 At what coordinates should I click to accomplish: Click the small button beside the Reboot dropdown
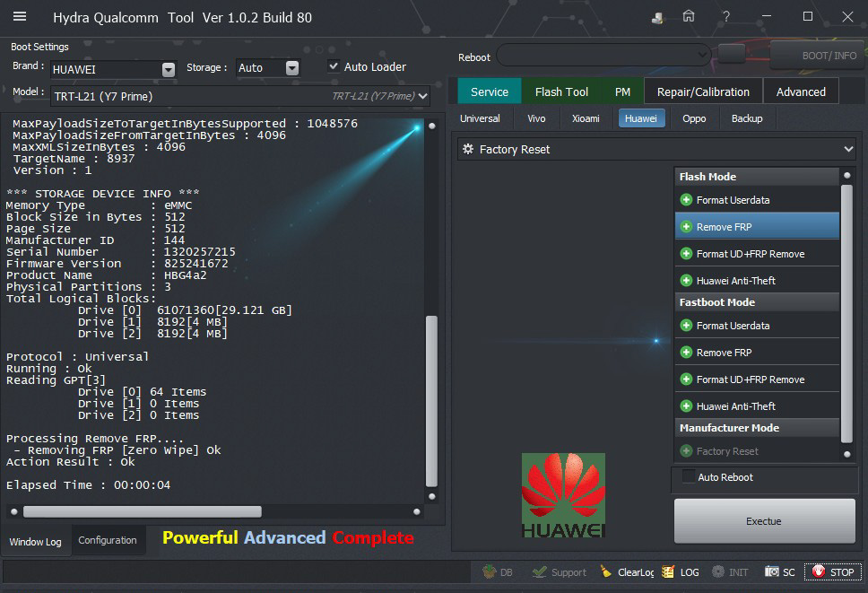click(x=732, y=54)
